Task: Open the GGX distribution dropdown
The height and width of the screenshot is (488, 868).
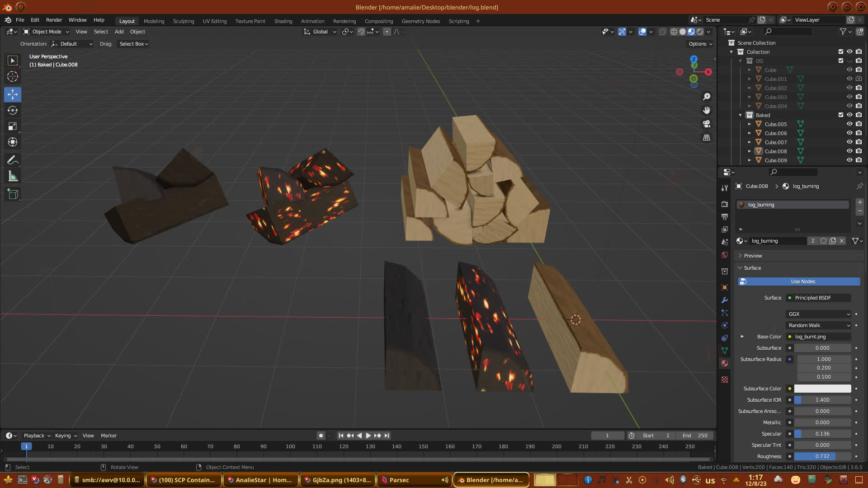Action: coord(819,314)
